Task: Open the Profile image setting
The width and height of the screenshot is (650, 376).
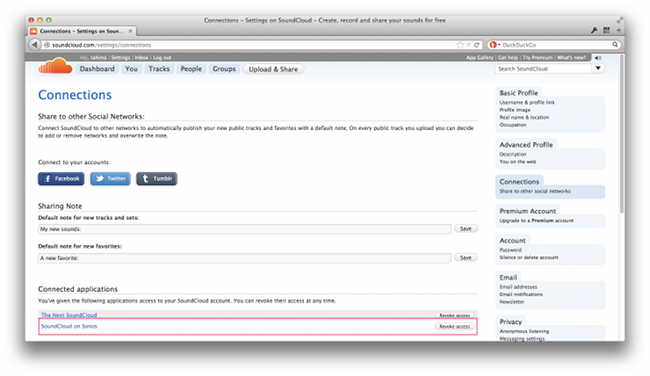Action: 514,110
